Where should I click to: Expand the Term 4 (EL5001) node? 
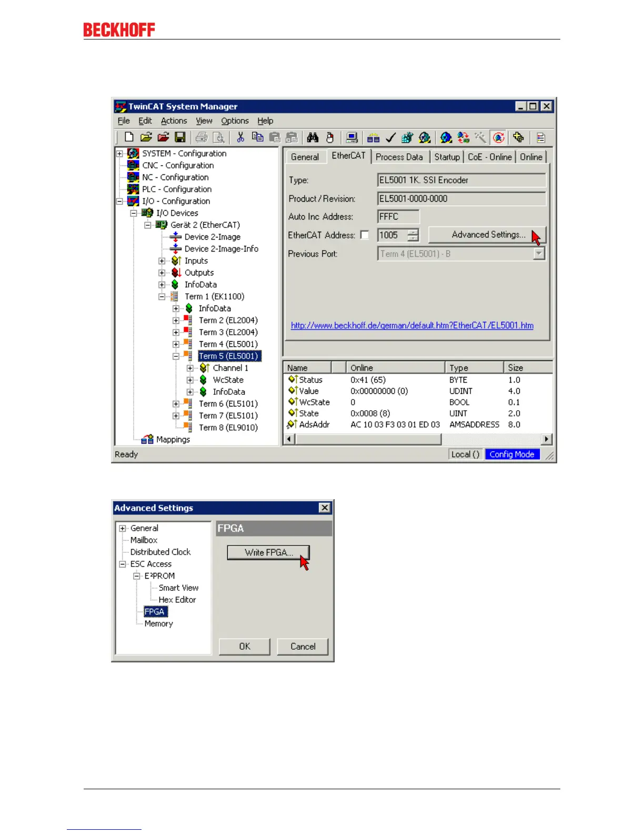pos(176,344)
